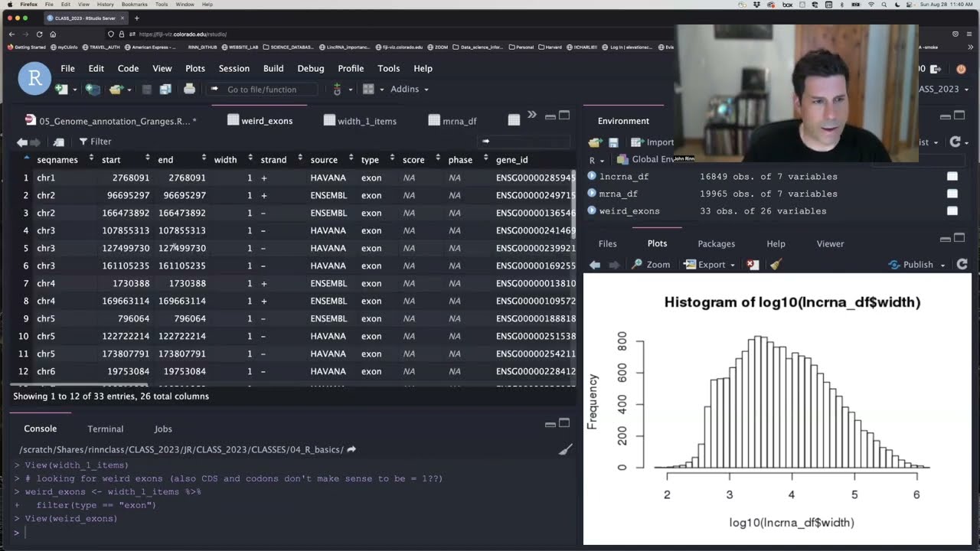Open the new file dropdown arrow
980x551 pixels.
[x=75, y=90]
